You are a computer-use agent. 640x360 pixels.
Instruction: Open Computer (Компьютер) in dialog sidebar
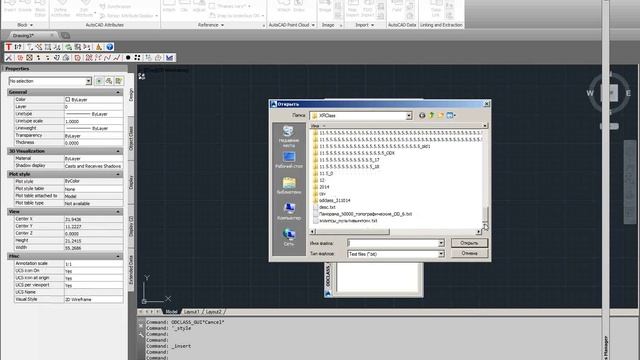[x=289, y=211]
